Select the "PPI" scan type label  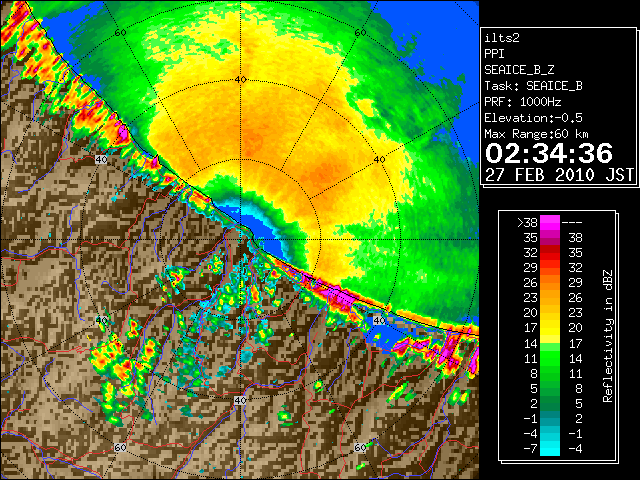(494, 54)
